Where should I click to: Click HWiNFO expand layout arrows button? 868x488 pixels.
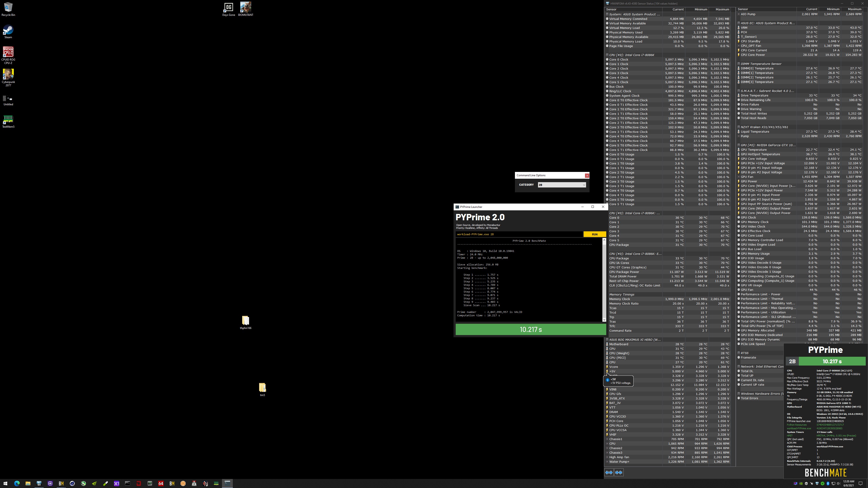click(x=609, y=472)
